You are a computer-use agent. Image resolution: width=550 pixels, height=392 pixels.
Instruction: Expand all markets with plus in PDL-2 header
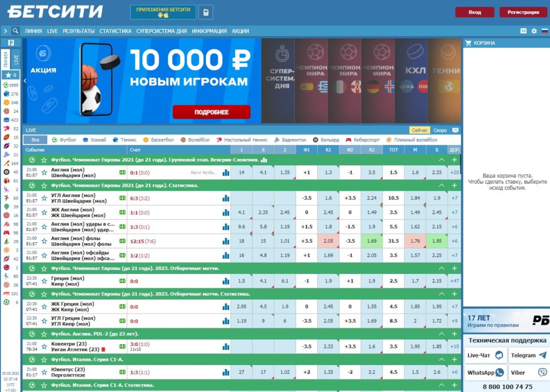[454, 334]
